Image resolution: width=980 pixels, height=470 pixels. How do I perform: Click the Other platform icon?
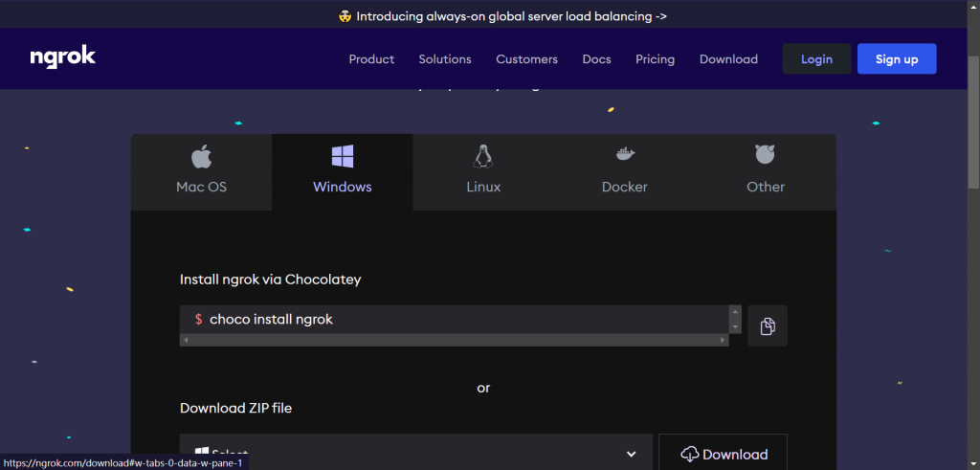coord(765,154)
